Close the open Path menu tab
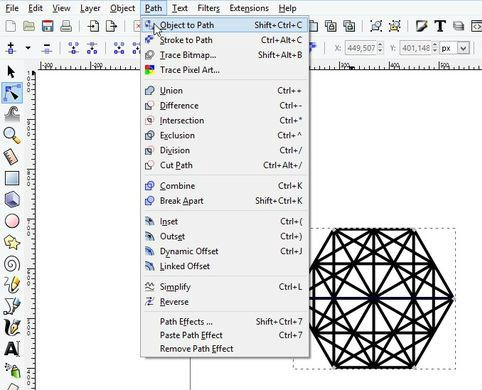This screenshot has height=390, width=482. click(153, 8)
